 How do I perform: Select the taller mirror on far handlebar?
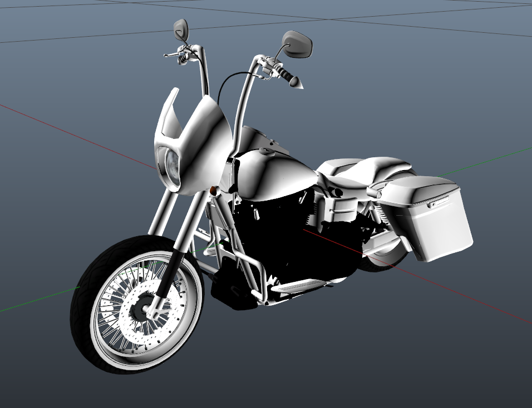(180, 29)
